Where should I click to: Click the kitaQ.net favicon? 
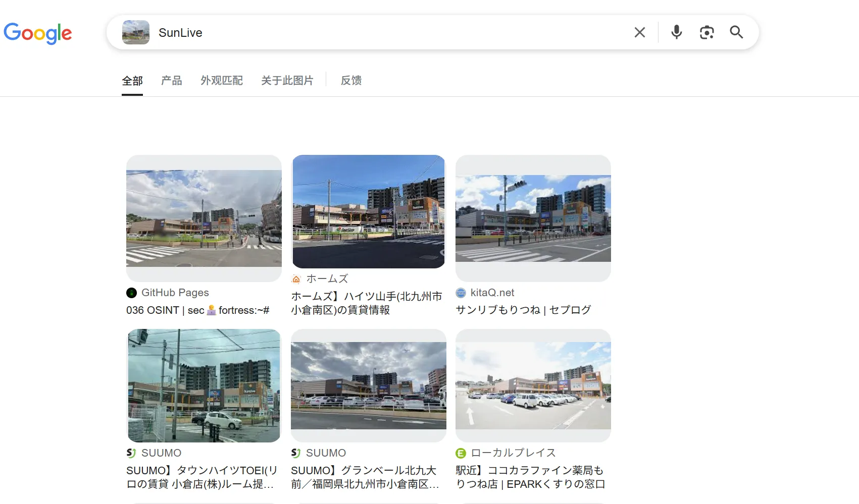(460, 292)
